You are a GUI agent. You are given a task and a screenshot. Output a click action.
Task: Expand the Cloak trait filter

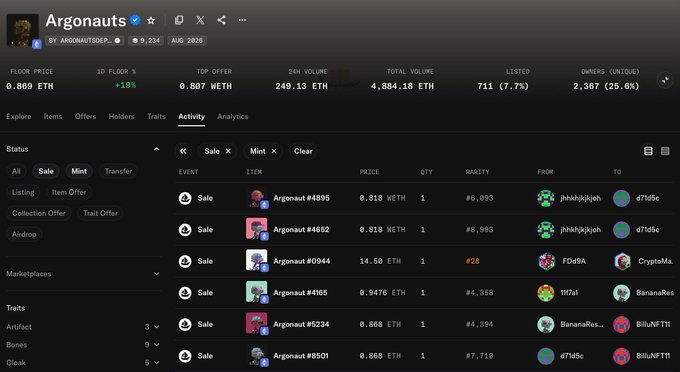point(83,362)
